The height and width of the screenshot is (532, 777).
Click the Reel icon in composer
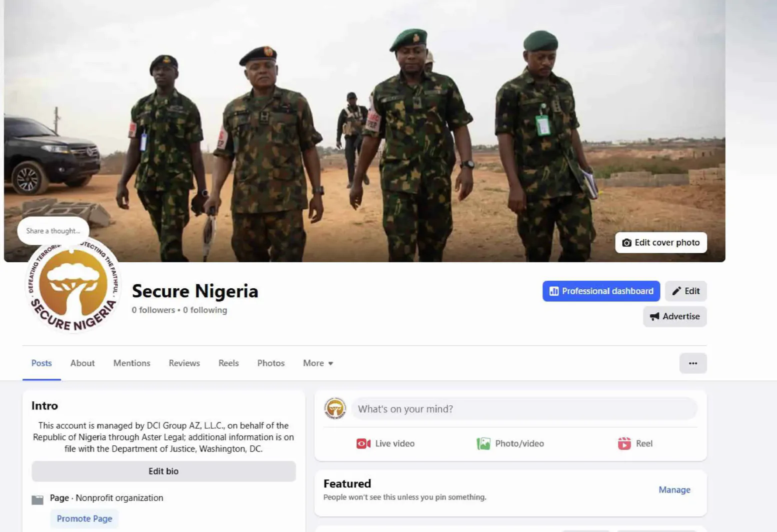point(624,443)
